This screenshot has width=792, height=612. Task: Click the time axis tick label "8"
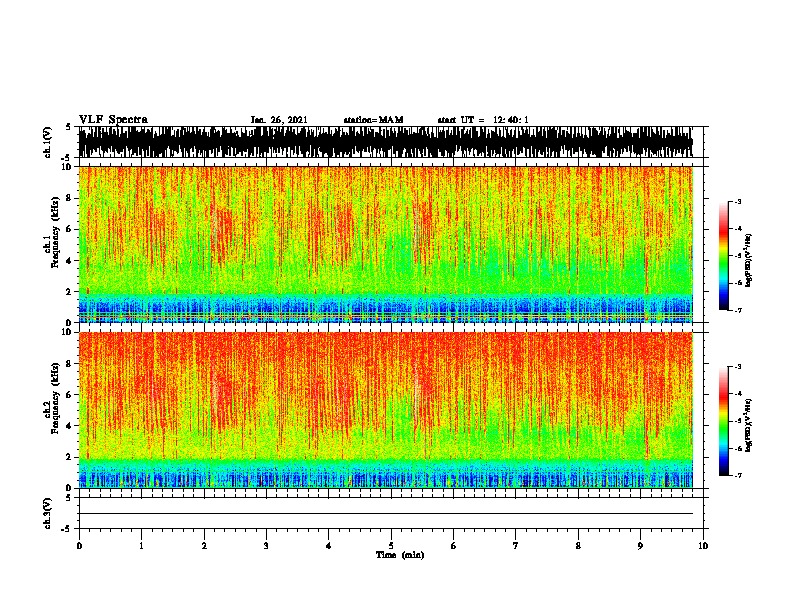tap(578, 546)
